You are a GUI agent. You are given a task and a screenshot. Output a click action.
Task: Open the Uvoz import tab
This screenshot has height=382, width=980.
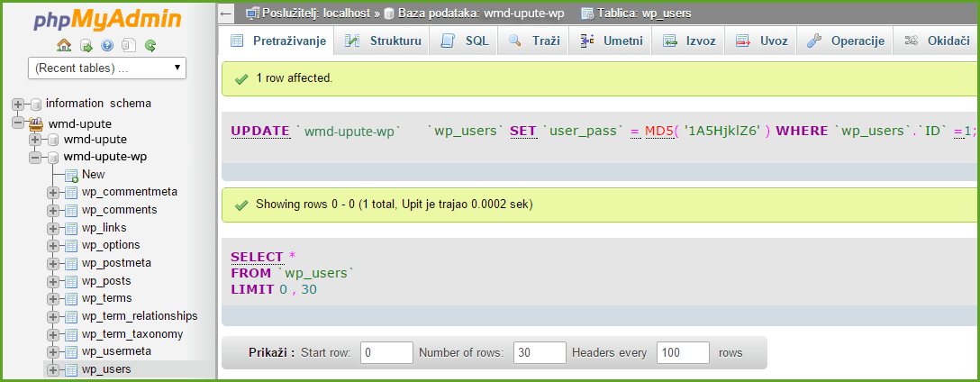760,41
